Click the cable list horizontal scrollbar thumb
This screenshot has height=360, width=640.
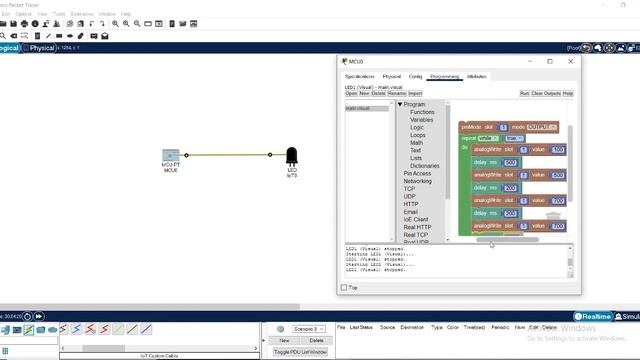104,348
